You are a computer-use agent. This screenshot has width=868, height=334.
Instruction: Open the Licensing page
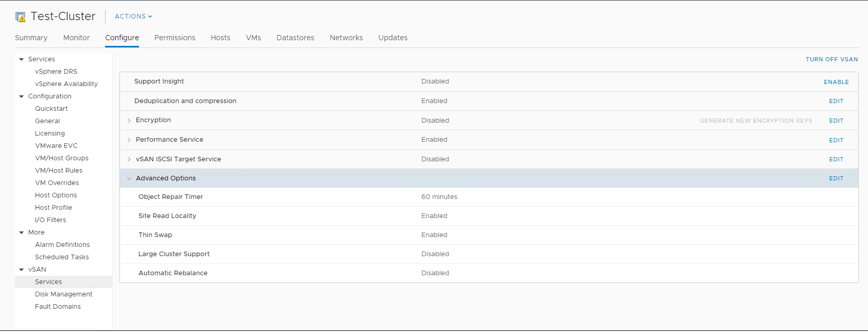[50, 133]
